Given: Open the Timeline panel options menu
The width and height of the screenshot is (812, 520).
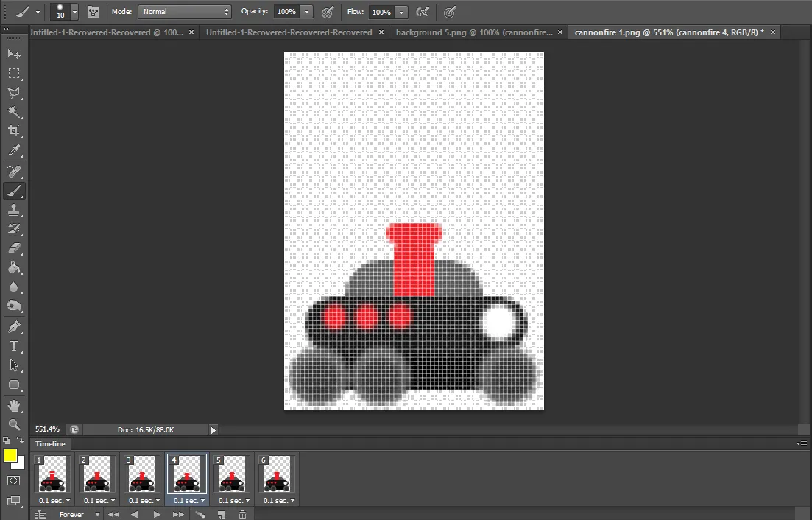Looking at the screenshot, I should pos(802,444).
